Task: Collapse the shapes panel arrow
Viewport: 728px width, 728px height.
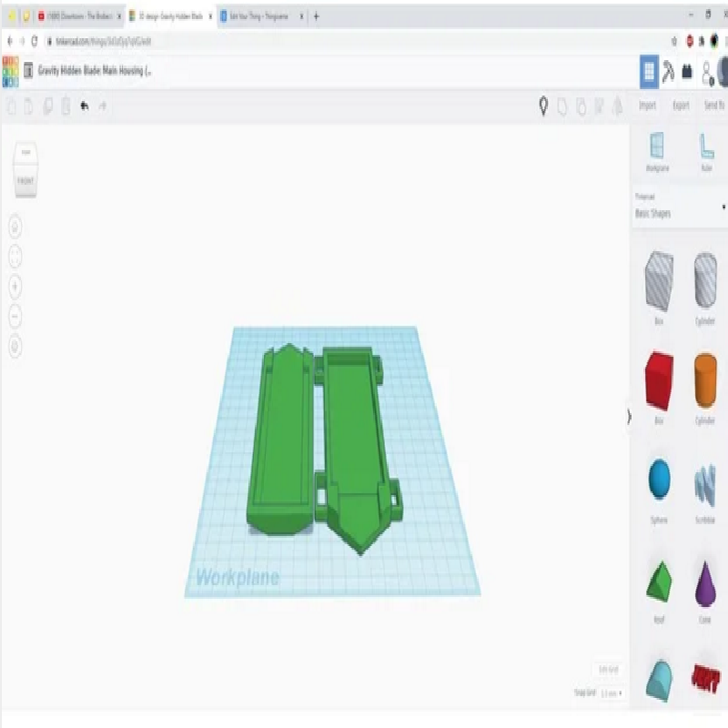Action: [x=629, y=417]
